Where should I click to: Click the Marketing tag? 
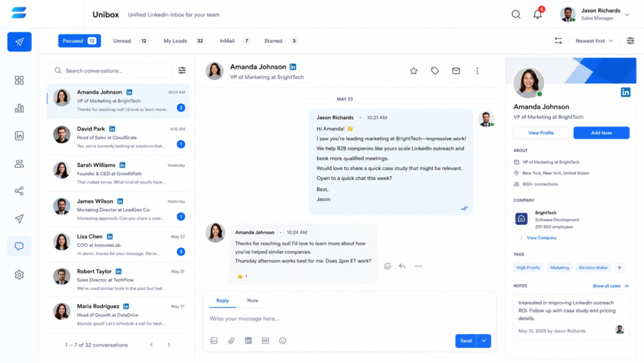coord(559,268)
